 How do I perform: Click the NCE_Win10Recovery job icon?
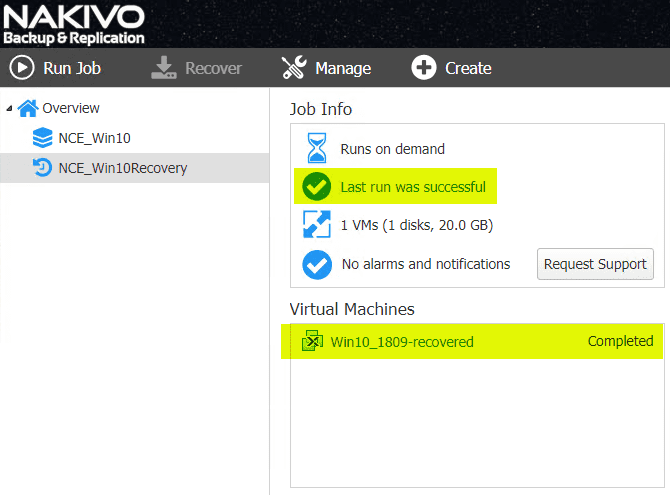[x=43, y=168]
